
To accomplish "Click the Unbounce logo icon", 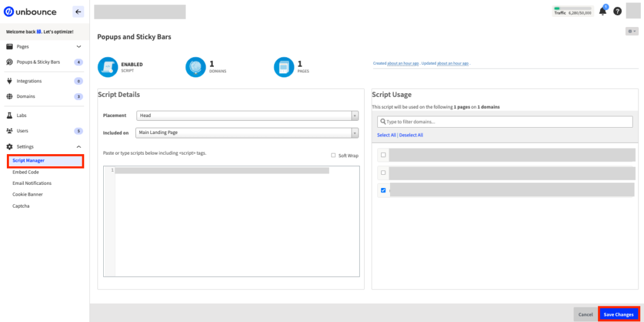I will 9,11.
